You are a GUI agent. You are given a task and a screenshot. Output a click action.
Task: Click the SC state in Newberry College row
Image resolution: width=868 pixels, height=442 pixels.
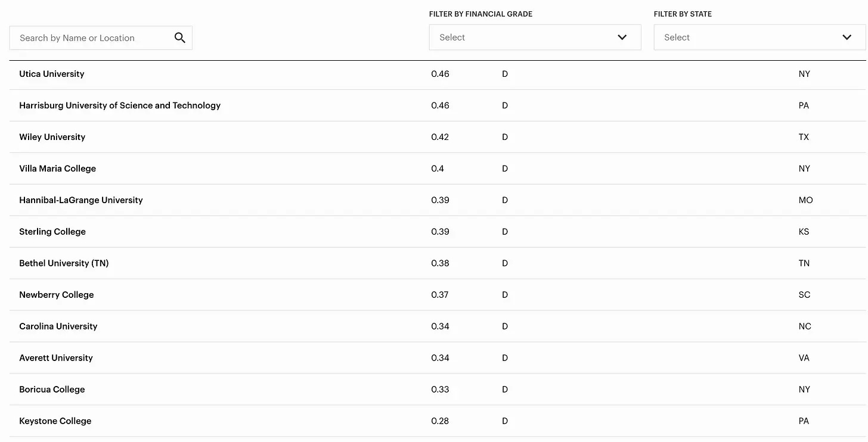pos(804,295)
